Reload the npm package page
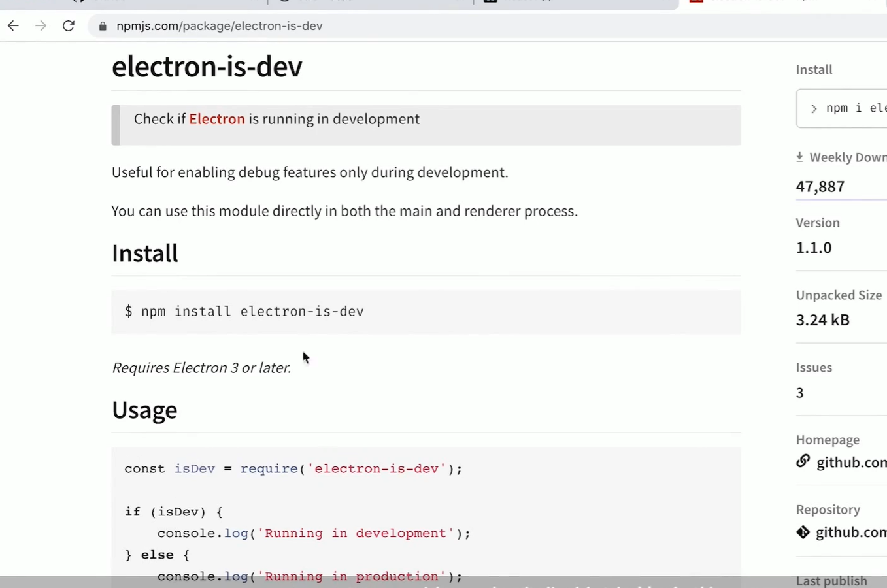Screen dimensions: 887x588 tap(69, 26)
